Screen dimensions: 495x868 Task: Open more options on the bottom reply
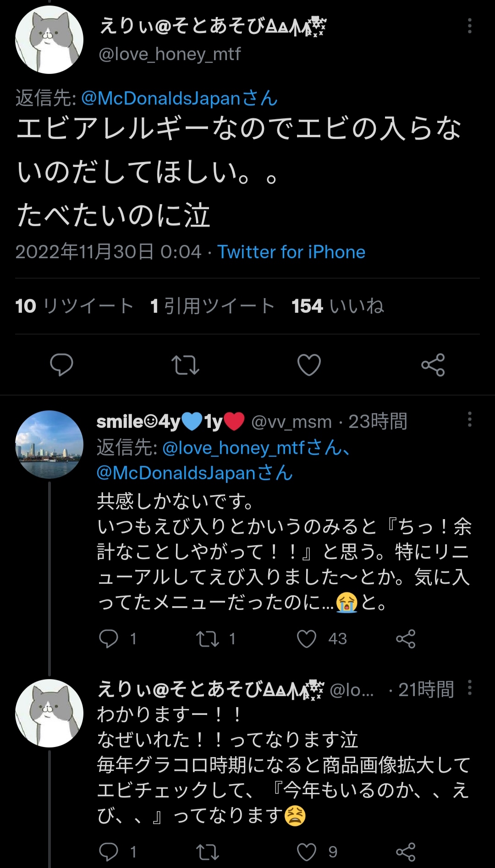pyautogui.click(x=469, y=688)
